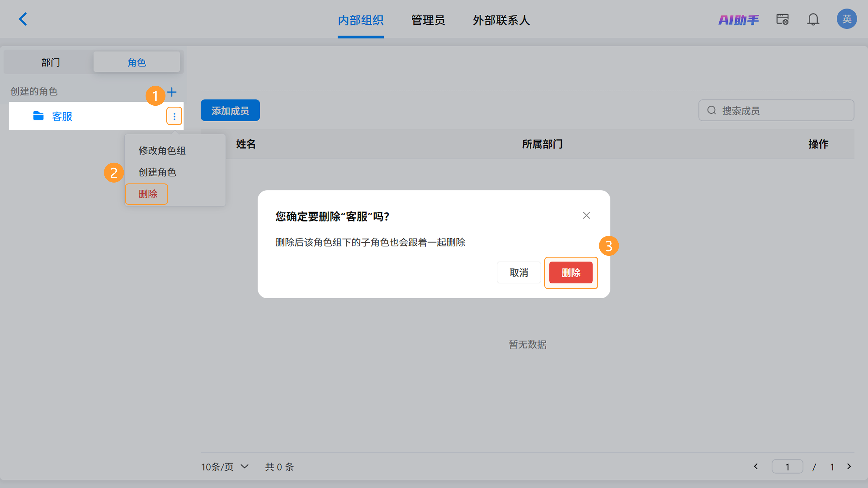Click the 操作 column header
868x488 pixels.
818,144
